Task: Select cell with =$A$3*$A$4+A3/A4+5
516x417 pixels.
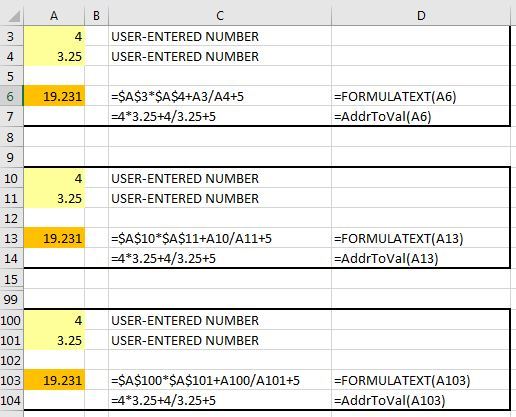Action: coord(220,96)
